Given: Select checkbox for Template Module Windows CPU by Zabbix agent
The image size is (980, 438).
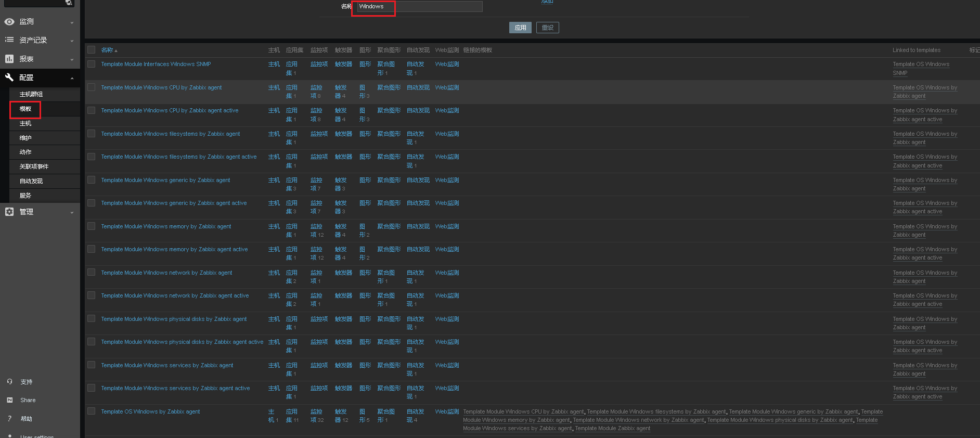Looking at the screenshot, I should point(92,87).
